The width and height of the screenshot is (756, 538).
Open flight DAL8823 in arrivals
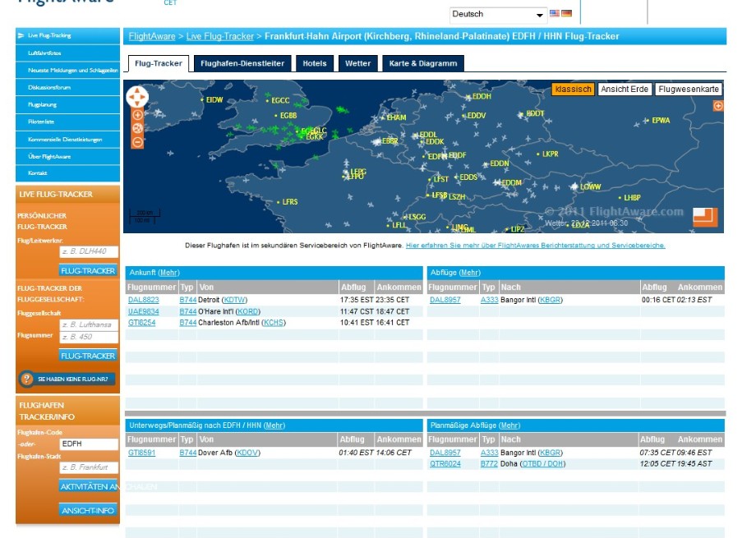(144, 300)
